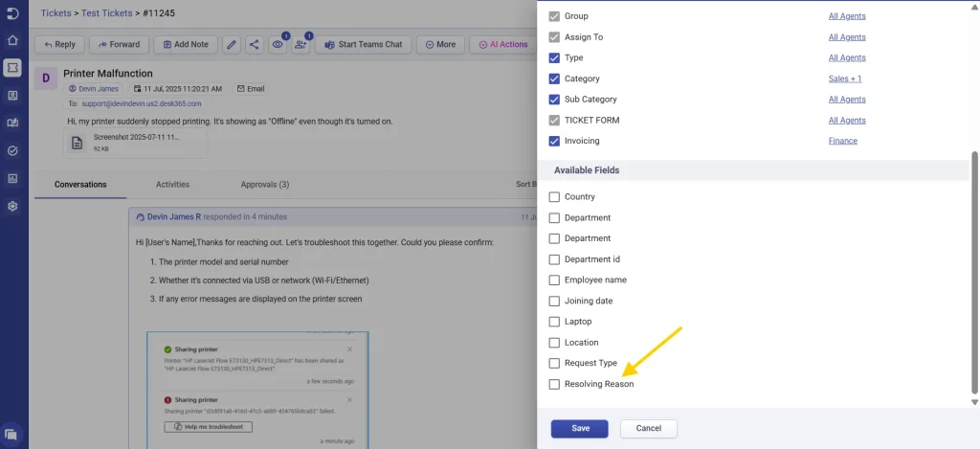The width and height of the screenshot is (980, 449).
Task: Open the Settings gear in the sidebar
Action: [x=12, y=206]
